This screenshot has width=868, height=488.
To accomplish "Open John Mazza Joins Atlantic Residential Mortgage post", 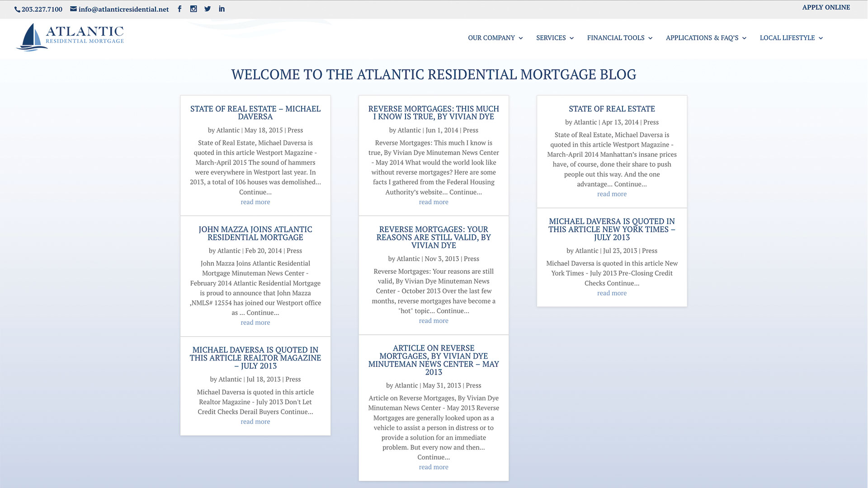I will coord(255,233).
